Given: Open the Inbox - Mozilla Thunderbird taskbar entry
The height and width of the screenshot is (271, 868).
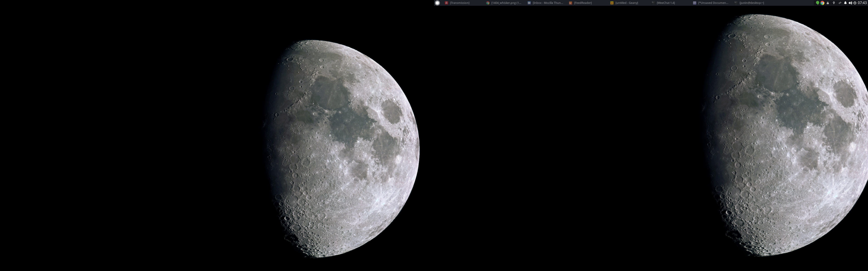Looking at the screenshot, I should [547, 3].
